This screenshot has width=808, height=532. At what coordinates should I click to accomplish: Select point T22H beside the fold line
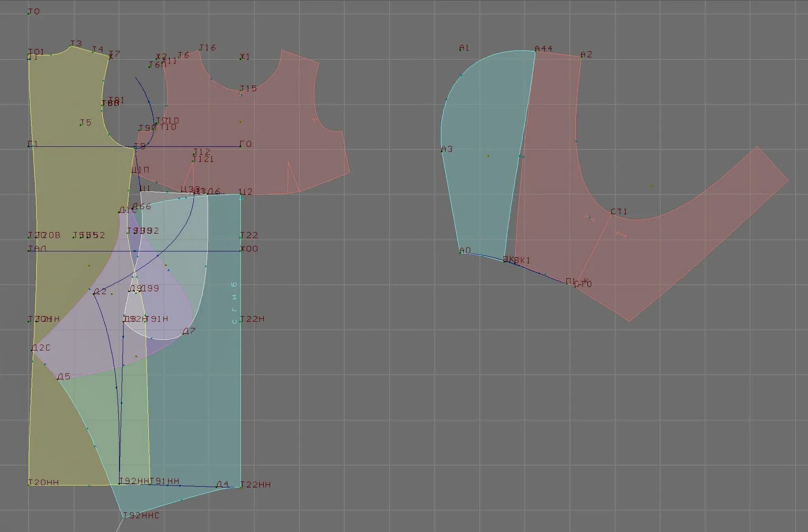point(240,321)
